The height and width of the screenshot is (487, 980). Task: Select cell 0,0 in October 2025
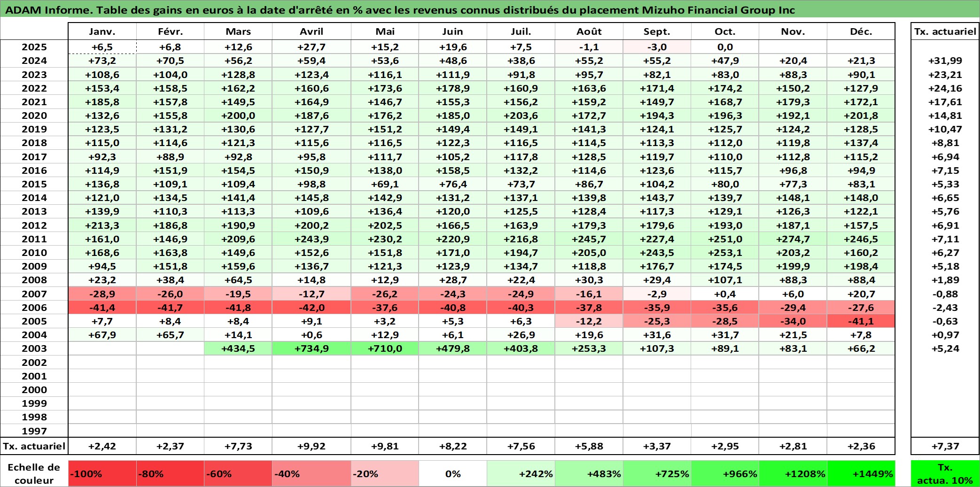click(725, 47)
